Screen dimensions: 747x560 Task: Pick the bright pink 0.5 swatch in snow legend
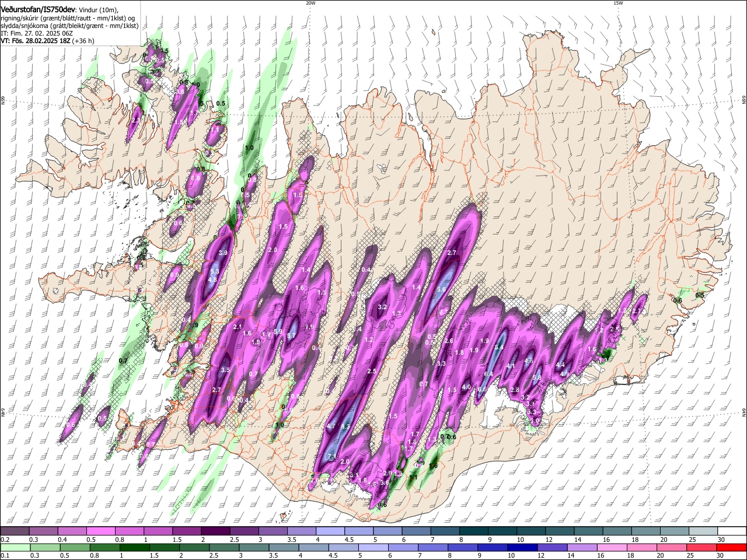[x=100, y=531]
